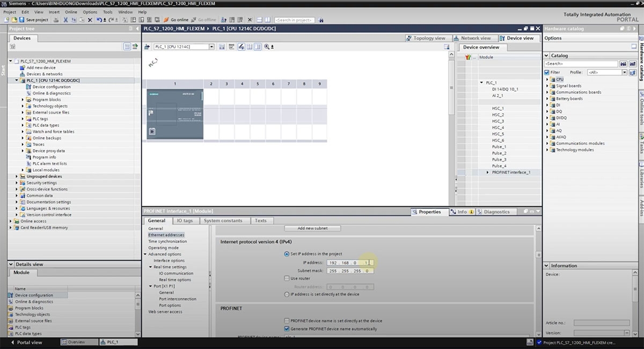Click the go to network view icon left of device selector
Image resolution: width=644 pixels, height=349 pixels.
click(148, 47)
